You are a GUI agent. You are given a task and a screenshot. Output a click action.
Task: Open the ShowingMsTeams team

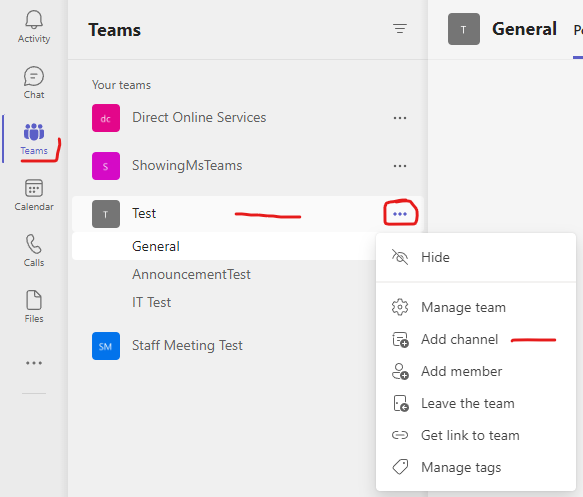pos(187,165)
